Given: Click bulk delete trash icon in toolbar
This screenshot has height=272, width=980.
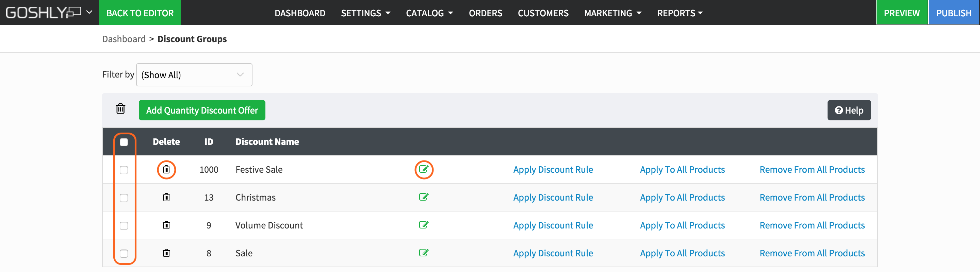Looking at the screenshot, I should point(120,109).
